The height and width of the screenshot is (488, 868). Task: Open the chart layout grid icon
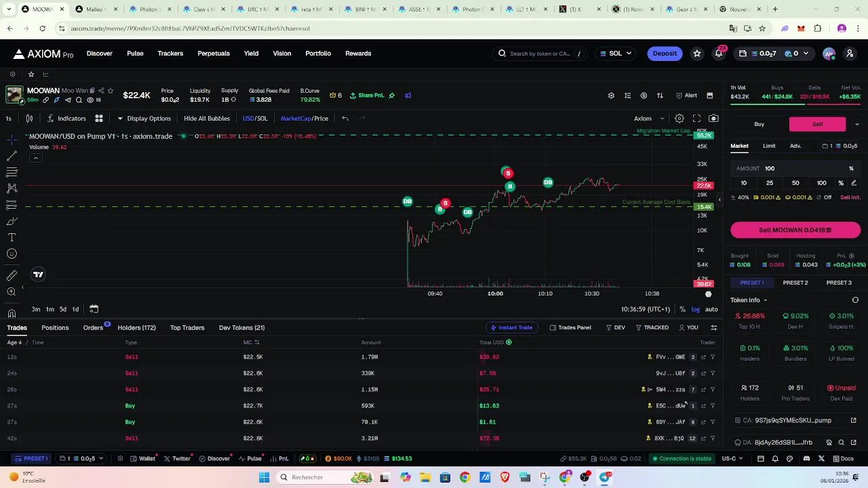click(98, 119)
